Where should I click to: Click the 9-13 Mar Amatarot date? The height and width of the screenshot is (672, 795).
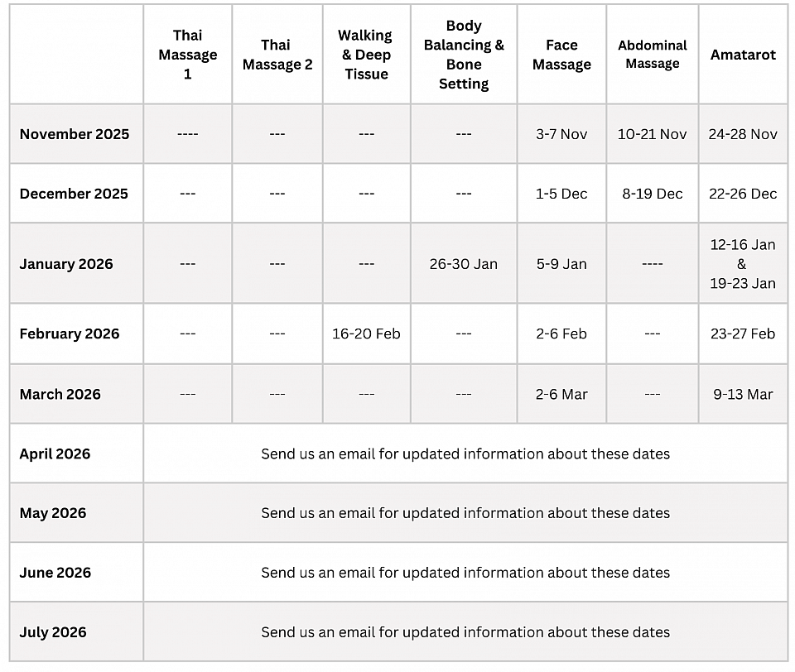743,394
